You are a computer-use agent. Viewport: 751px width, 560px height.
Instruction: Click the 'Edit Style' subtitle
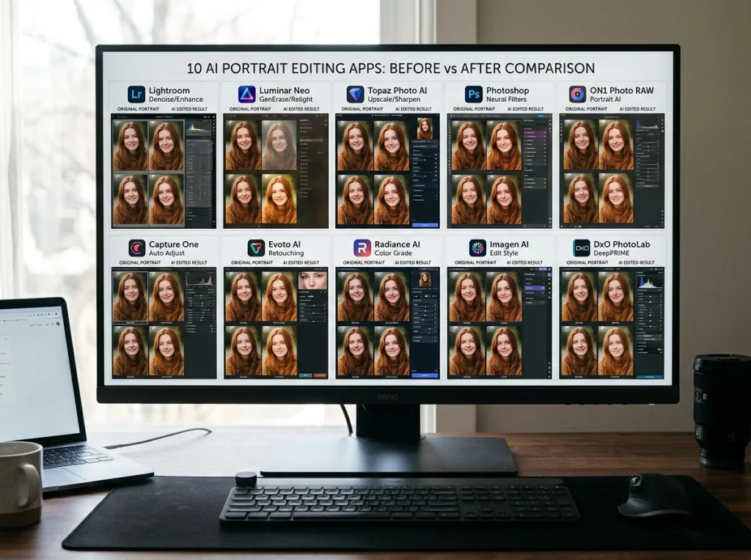(x=503, y=253)
